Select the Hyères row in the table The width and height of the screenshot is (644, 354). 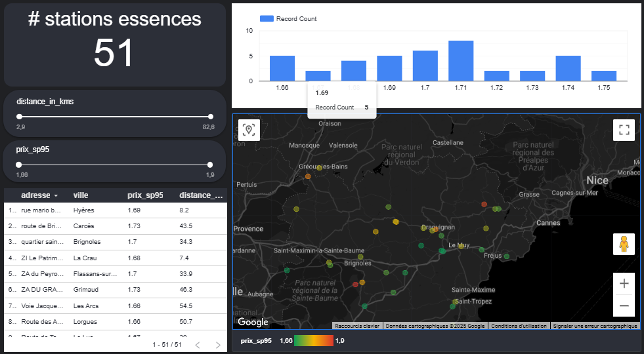(83, 210)
